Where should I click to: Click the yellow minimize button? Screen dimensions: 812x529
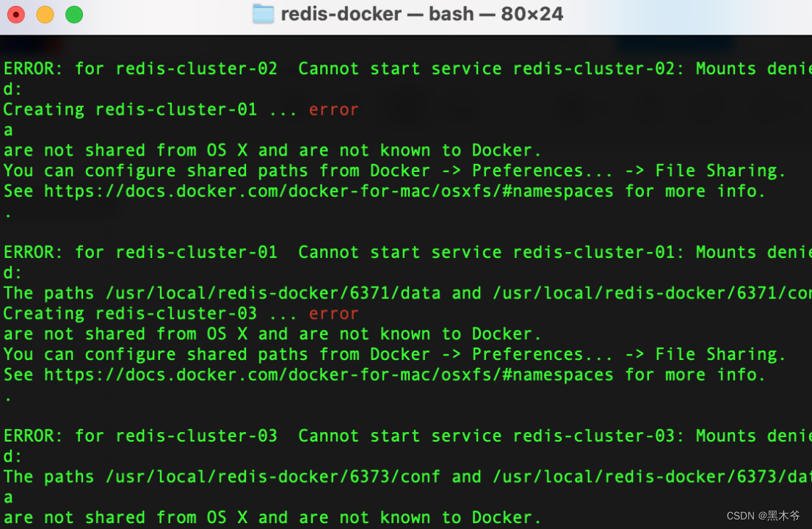point(45,14)
